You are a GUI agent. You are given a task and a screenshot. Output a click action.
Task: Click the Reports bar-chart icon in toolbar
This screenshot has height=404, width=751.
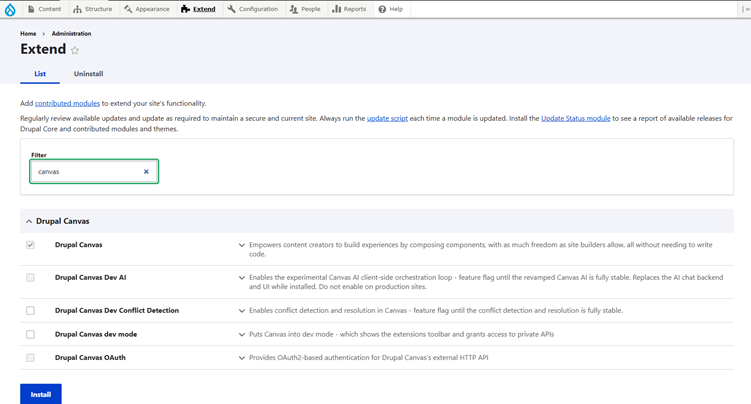click(337, 9)
